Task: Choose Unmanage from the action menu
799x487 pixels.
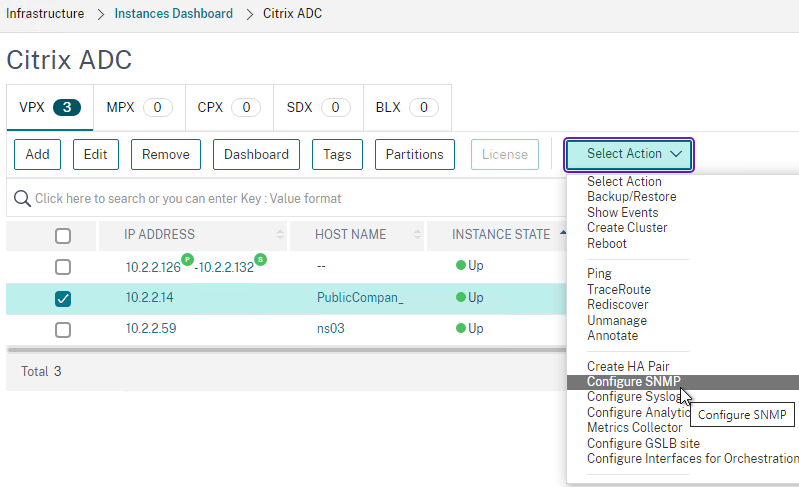Action: click(x=617, y=320)
